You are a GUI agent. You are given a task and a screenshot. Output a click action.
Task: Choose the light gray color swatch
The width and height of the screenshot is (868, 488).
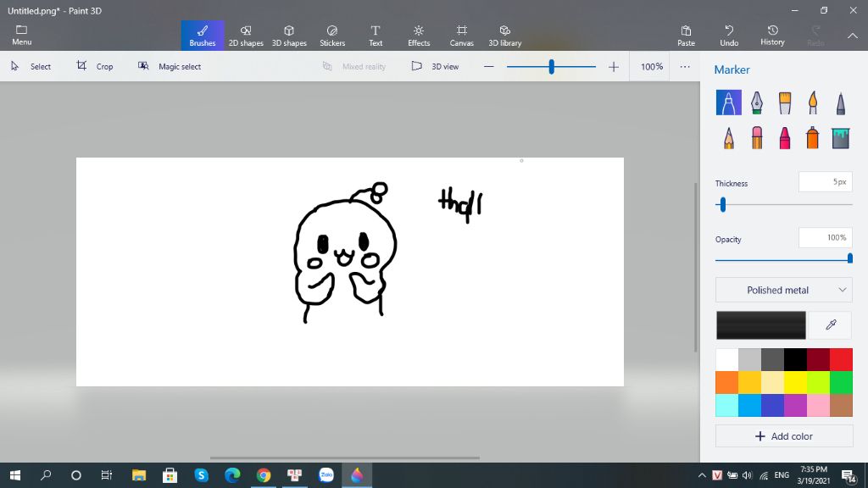pyautogui.click(x=749, y=359)
